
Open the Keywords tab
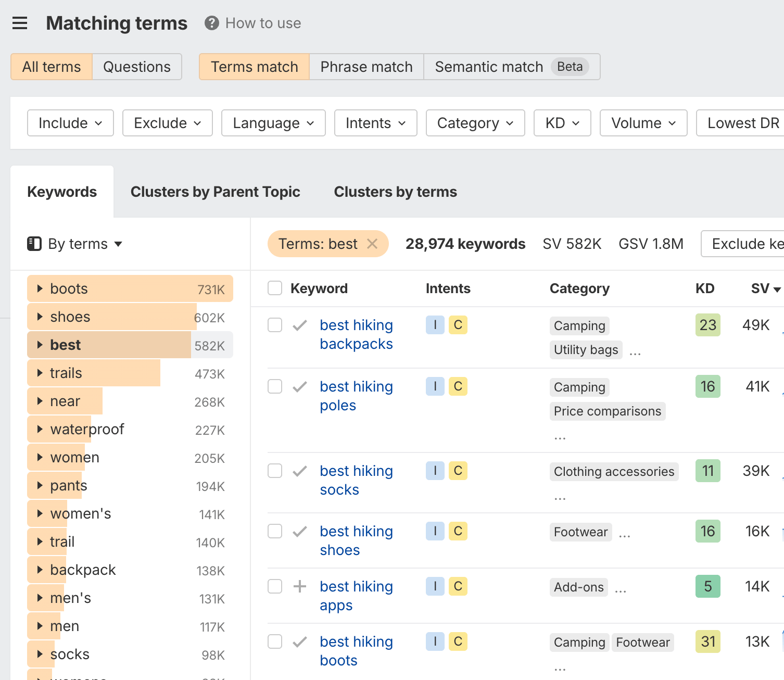pyautogui.click(x=62, y=192)
